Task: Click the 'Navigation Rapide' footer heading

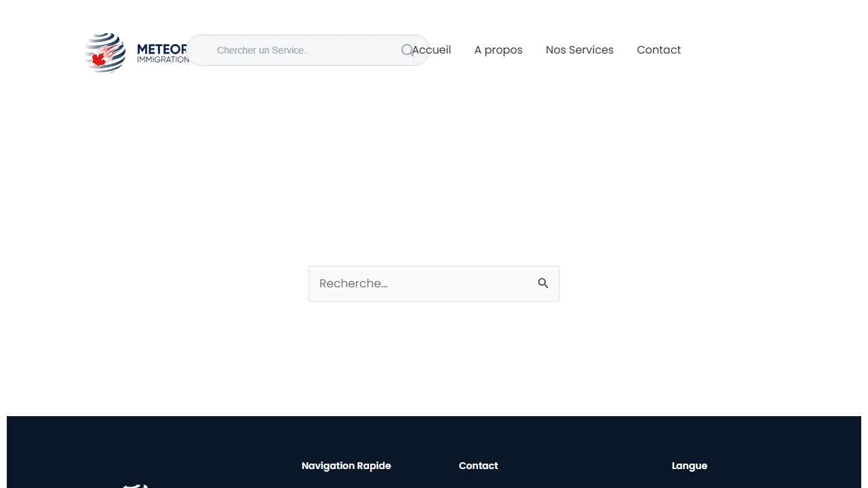Action: 347,466
